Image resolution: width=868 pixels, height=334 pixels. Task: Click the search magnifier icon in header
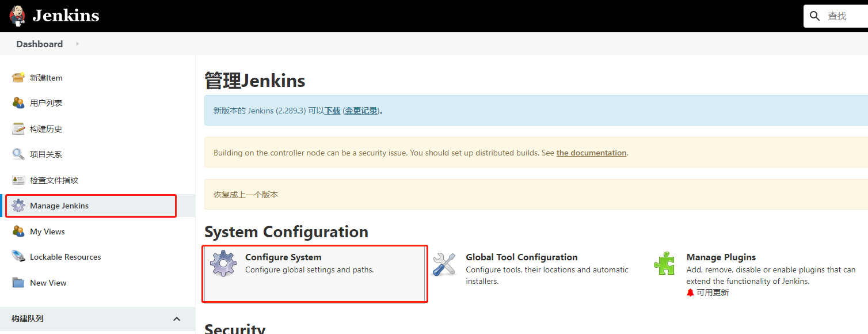tap(814, 16)
